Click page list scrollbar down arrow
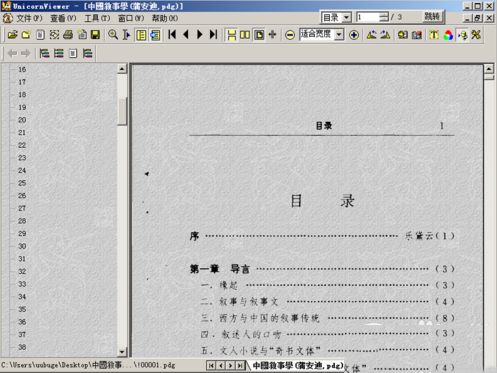Image resolution: width=497 pixels, height=373 pixels. coord(122,352)
